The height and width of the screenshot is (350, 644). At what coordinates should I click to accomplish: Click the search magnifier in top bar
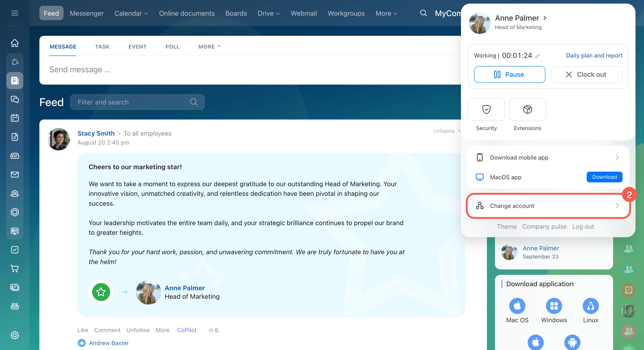pyautogui.click(x=423, y=13)
